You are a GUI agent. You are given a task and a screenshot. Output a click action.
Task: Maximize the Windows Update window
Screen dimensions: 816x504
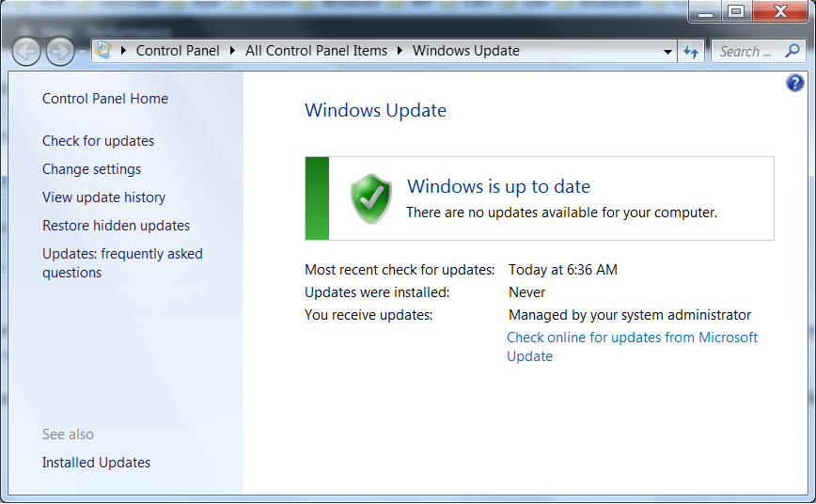pos(736,11)
